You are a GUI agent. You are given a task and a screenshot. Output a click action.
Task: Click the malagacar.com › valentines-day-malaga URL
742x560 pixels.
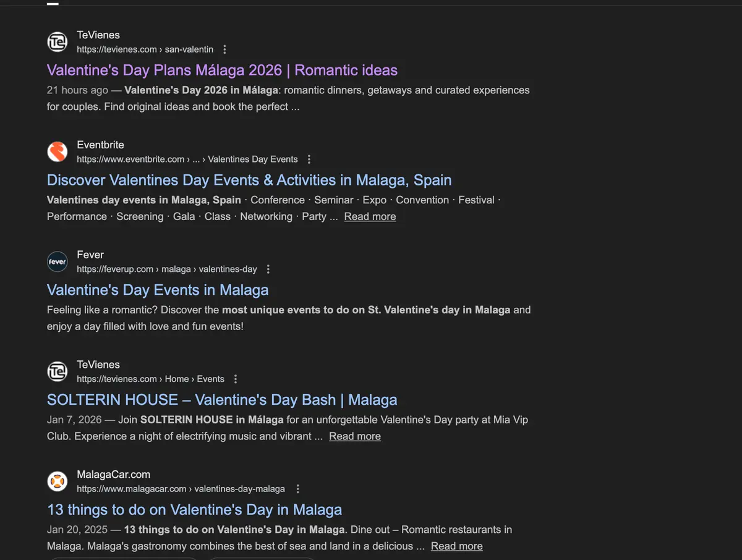[x=181, y=489]
